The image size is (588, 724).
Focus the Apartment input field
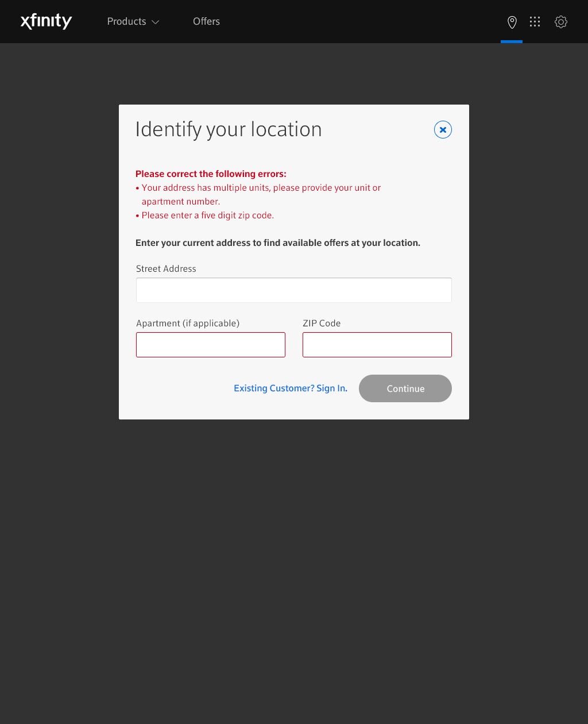(211, 345)
